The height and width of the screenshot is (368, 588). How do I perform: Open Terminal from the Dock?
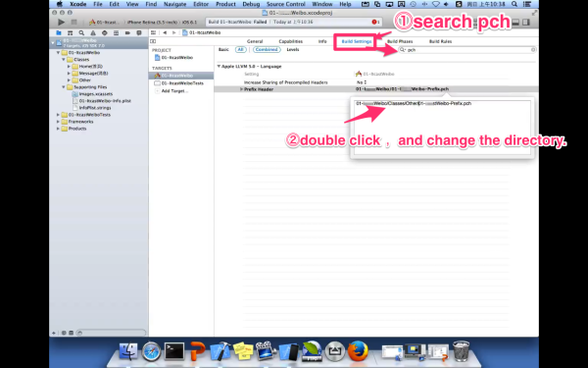click(x=174, y=351)
